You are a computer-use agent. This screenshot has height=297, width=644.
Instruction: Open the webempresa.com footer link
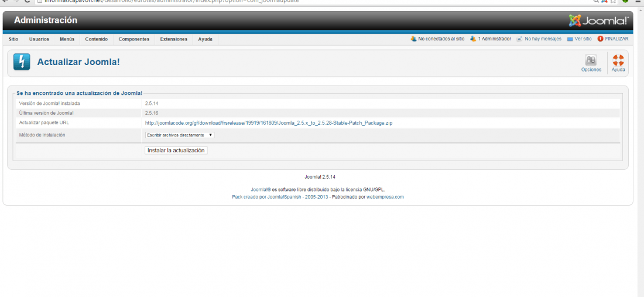click(385, 197)
